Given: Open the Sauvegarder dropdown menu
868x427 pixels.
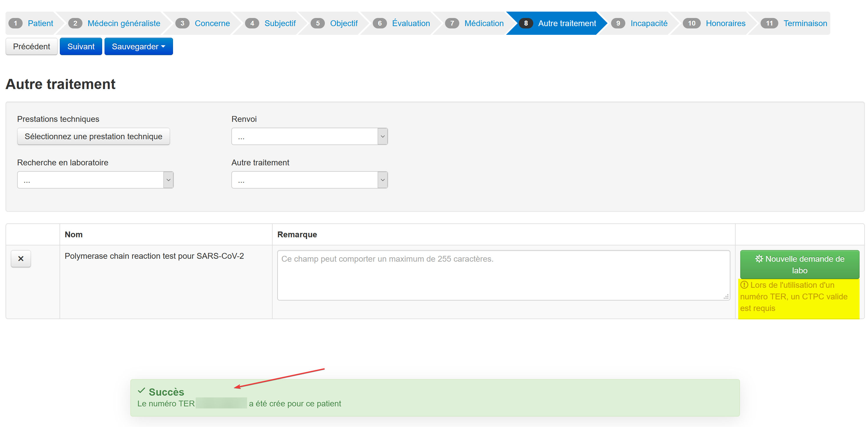Looking at the screenshot, I should [x=138, y=46].
